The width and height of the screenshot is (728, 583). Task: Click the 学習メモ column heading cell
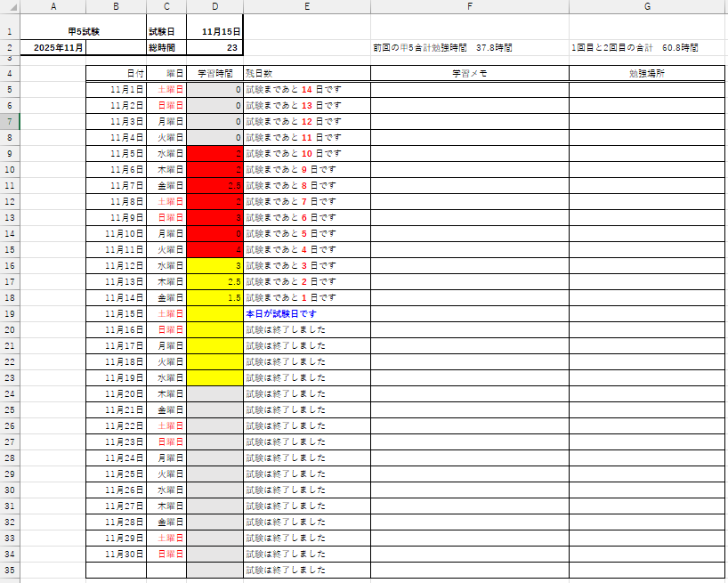click(x=470, y=74)
